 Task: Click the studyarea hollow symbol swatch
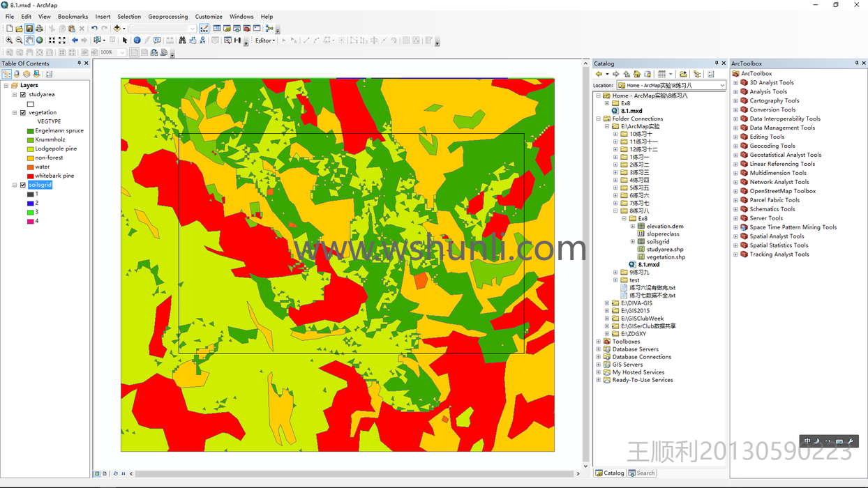tap(31, 104)
